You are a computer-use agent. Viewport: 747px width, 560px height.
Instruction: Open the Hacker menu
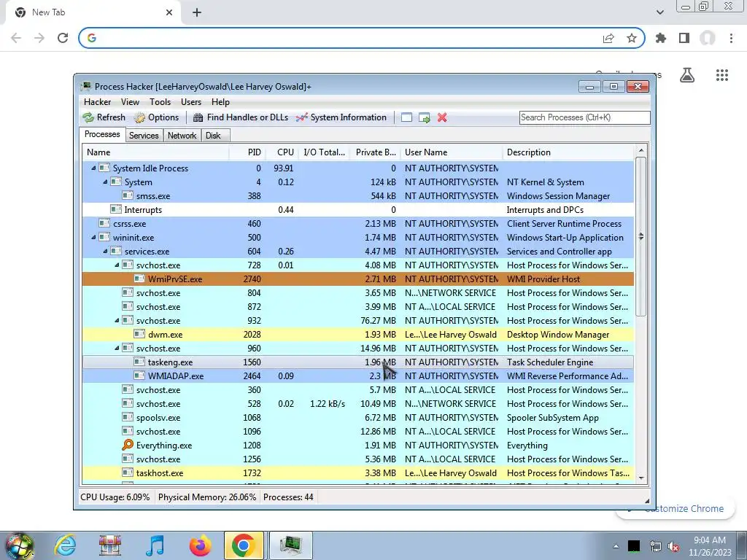coord(97,102)
